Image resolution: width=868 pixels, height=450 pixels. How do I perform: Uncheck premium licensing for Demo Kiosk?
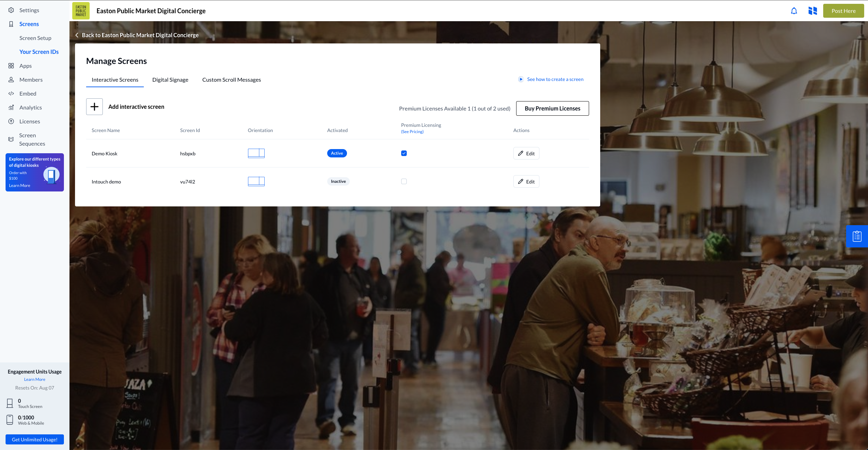coord(404,153)
